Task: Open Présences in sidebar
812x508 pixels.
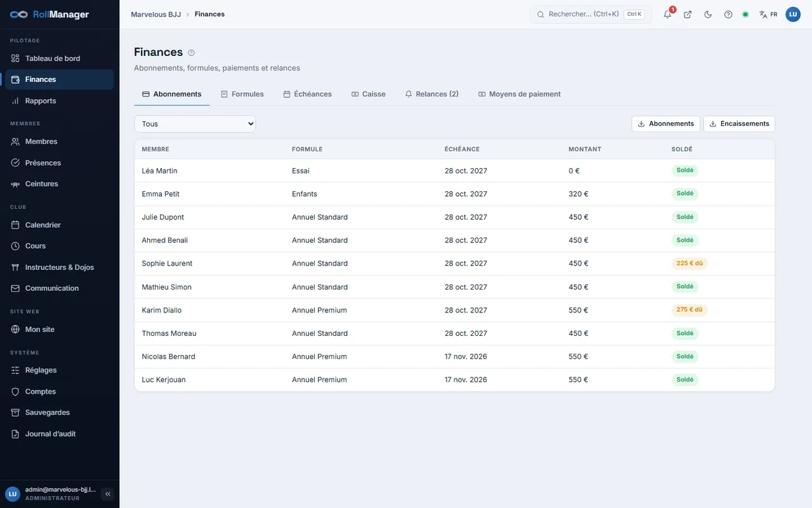Action: pyautogui.click(x=60, y=163)
